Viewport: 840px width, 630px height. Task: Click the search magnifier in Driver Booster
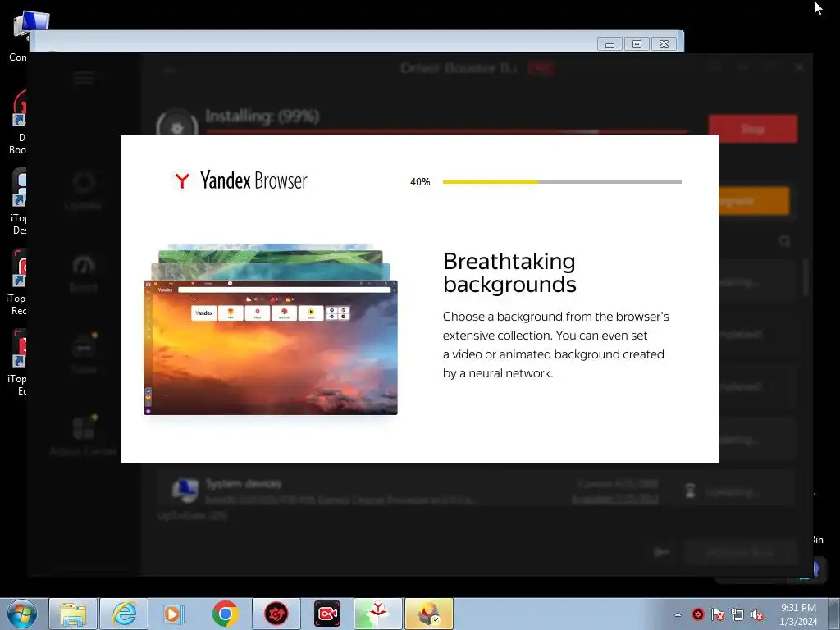coord(784,241)
